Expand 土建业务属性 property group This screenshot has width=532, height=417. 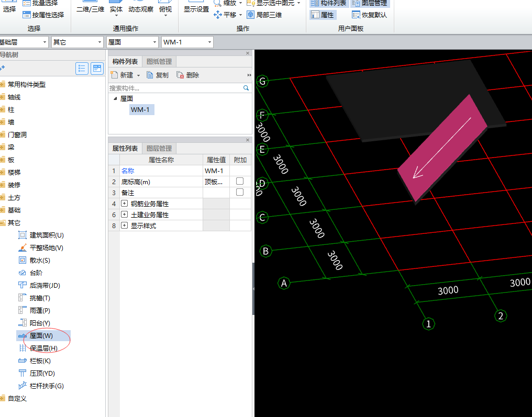[x=125, y=215]
